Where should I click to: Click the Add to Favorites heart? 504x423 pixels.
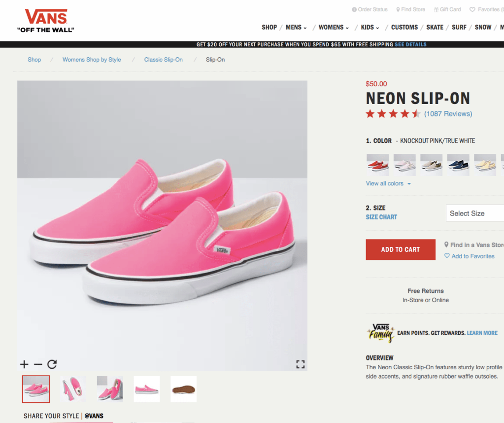pos(447,256)
